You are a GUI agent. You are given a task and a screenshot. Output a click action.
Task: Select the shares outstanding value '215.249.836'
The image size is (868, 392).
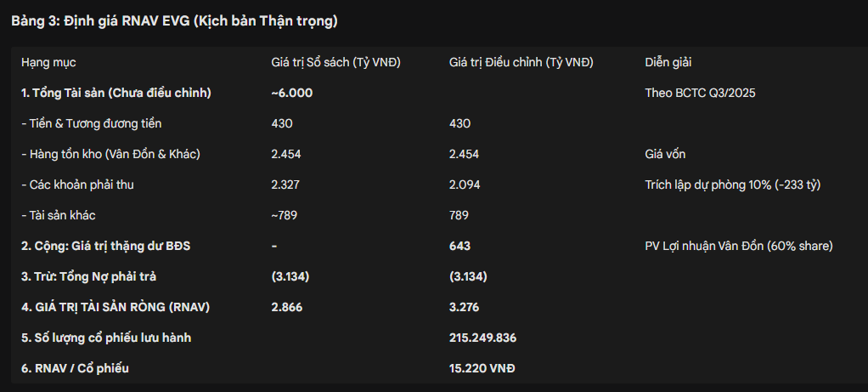pos(482,338)
